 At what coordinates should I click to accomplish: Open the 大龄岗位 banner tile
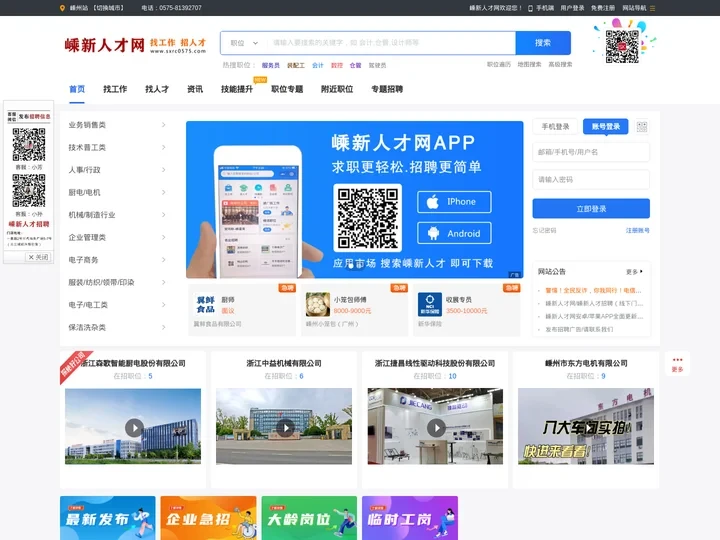(x=309, y=518)
